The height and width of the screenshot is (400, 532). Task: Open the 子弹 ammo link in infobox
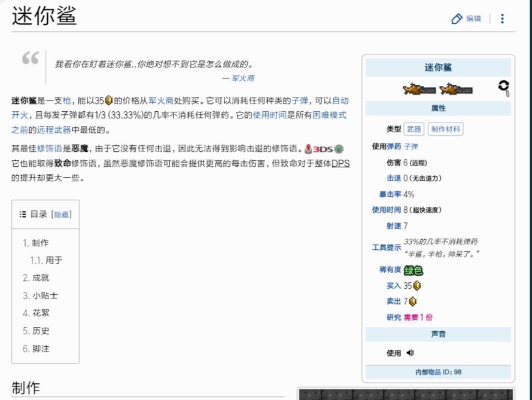(x=411, y=146)
